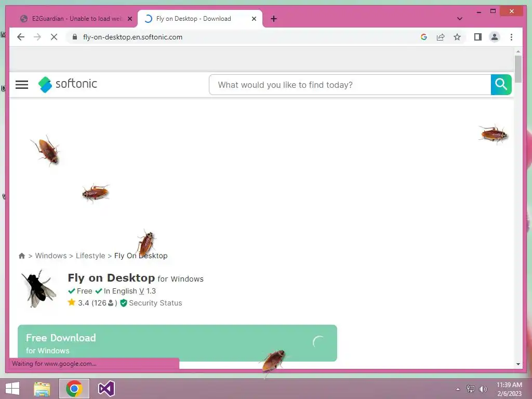Open the Lifestyle breadcrumb link
The height and width of the screenshot is (399, 532).
pos(90,256)
